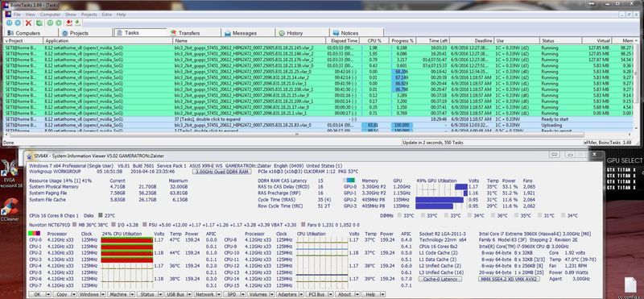
Task: Open the View menu
Action: pyautogui.click(x=30, y=15)
